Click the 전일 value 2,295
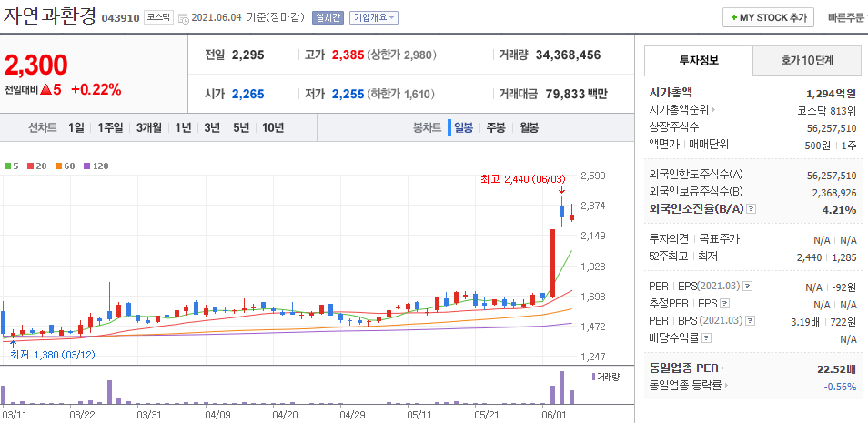This screenshot has height=423, width=868. click(248, 55)
